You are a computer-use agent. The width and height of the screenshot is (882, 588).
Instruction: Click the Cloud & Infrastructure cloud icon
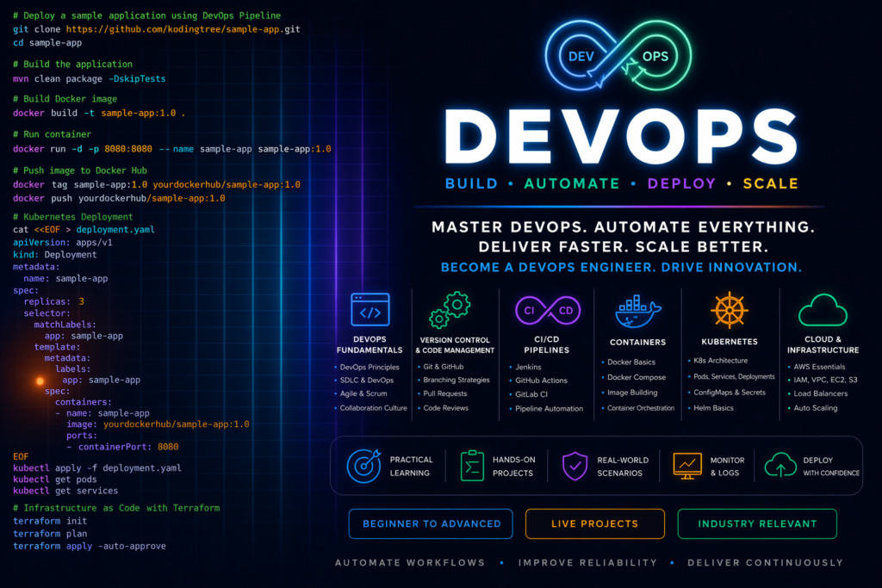click(822, 309)
